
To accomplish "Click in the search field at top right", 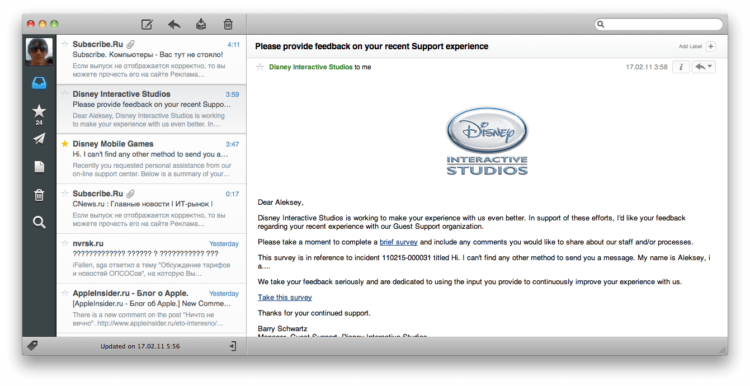I will click(659, 24).
